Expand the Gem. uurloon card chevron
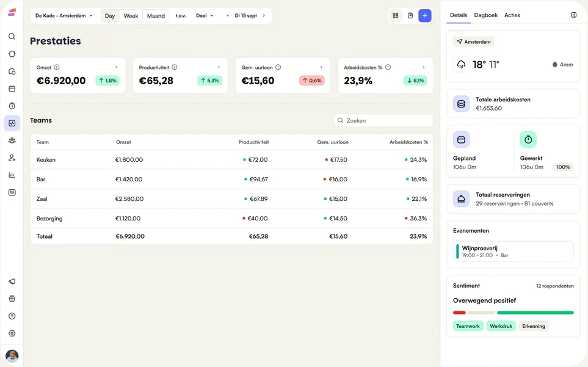The image size is (588, 367). [321, 67]
